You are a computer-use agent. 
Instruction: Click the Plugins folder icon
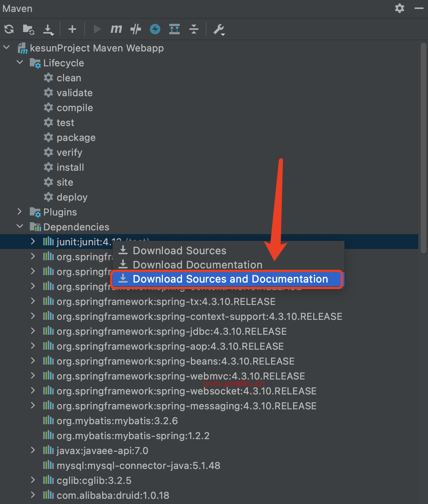(35, 212)
